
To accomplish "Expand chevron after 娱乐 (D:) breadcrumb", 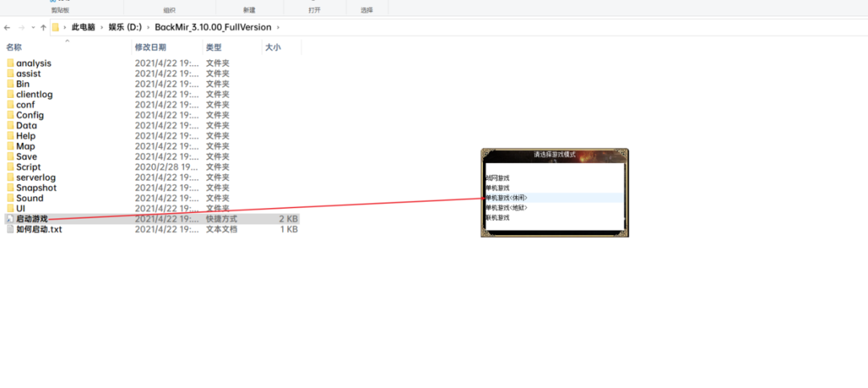I will pos(149,27).
